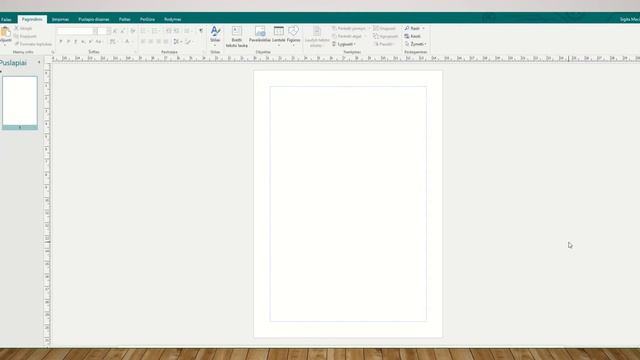Clear all text formatting
Screen dimensions: 640x360
[133, 31]
